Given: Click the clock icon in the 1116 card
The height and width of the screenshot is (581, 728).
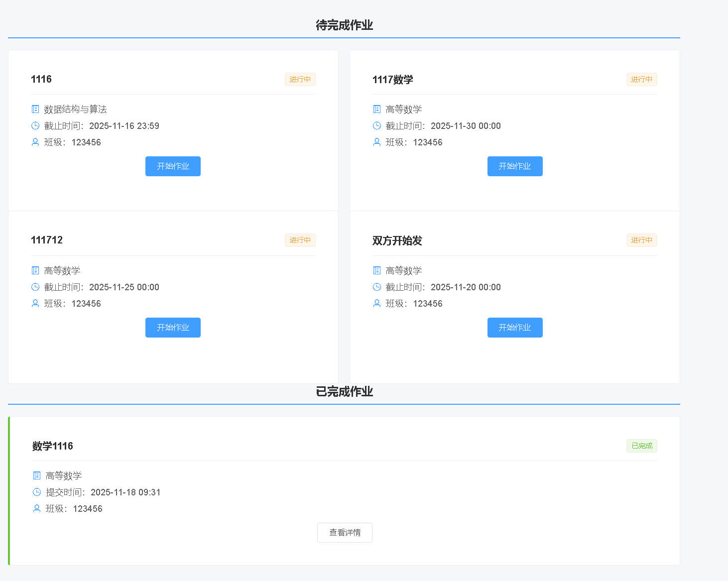Looking at the screenshot, I should pos(35,126).
